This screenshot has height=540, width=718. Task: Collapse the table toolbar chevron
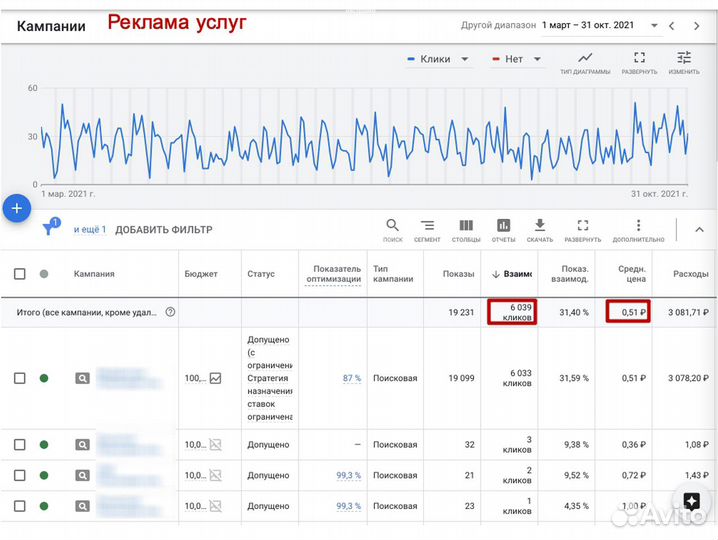click(699, 229)
